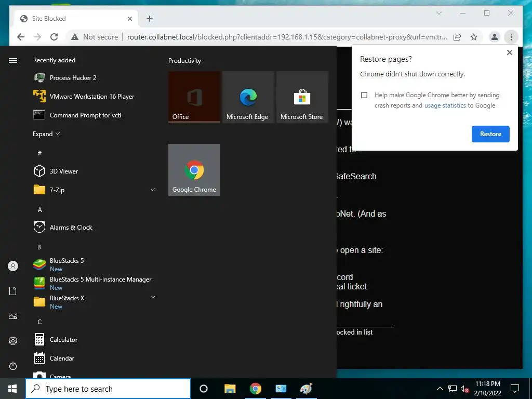Image resolution: width=532 pixels, height=399 pixels.
Task: Open BlueStacks 5 Multi-Instance Manager
Action: coord(94,283)
